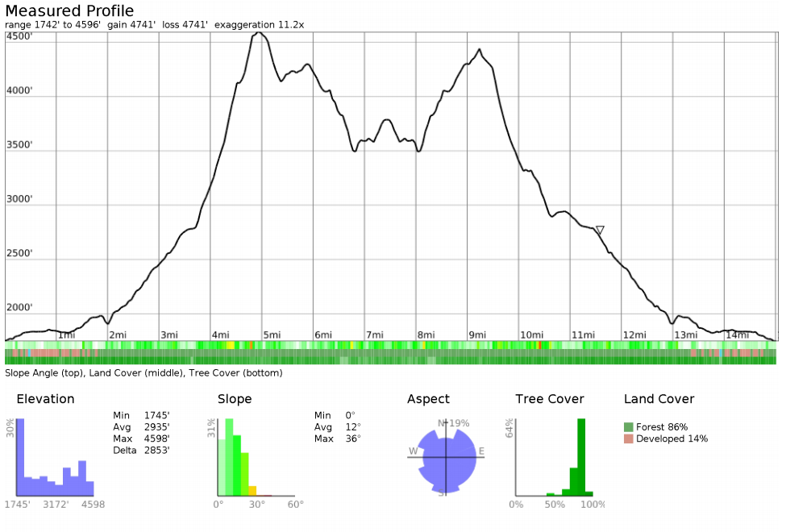Screen dimensions: 786x532
Task: Click the E label on the Aspect rose
Action: [x=481, y=451]
